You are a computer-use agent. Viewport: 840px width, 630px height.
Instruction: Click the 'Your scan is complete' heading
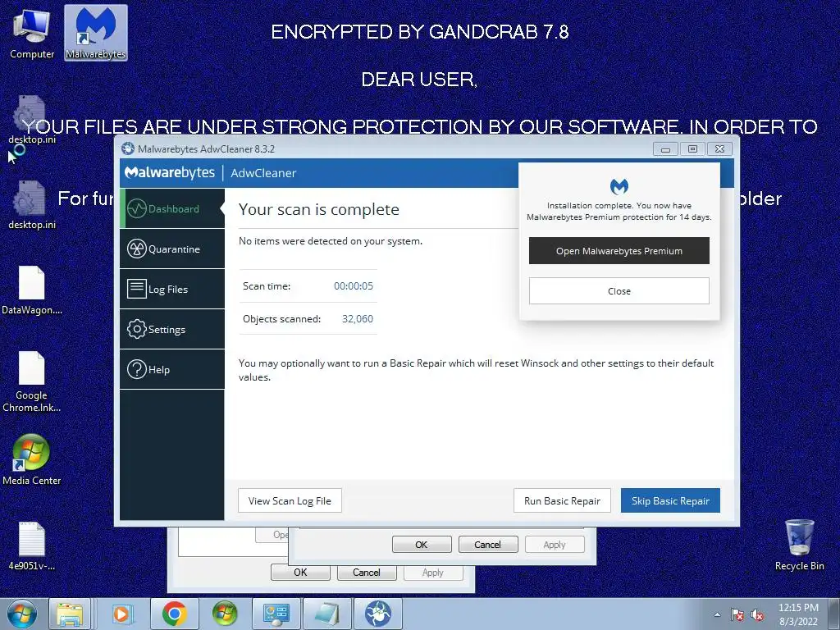click(x=319, y=209)
